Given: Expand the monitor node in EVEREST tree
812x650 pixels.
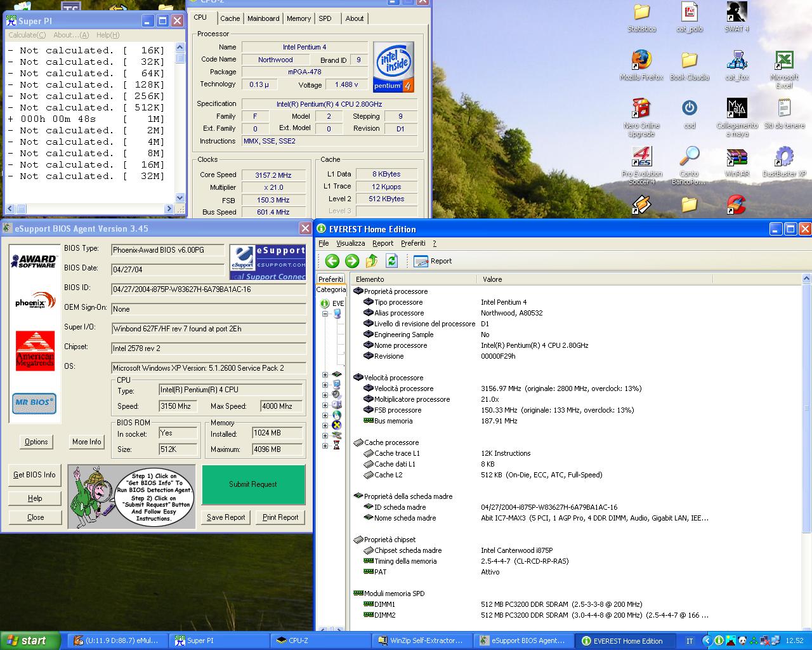Looking at the screenshot, I should pyautogui.click(x=325, y=385).
